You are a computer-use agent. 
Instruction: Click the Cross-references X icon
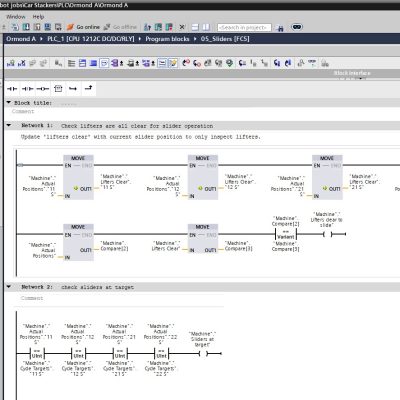point(182,27)
